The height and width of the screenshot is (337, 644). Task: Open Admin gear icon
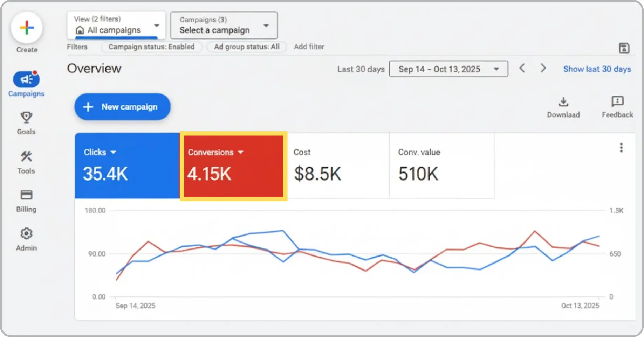click(x=26, y=233)
